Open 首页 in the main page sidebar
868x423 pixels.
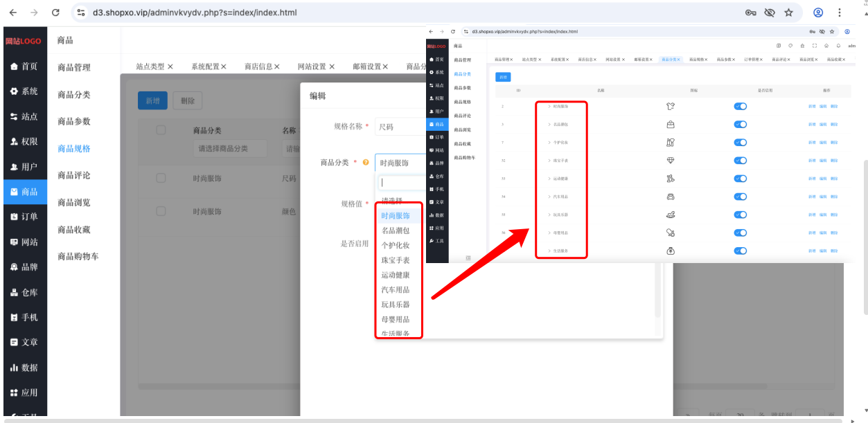pyautogui.click(x=24, y=66)
